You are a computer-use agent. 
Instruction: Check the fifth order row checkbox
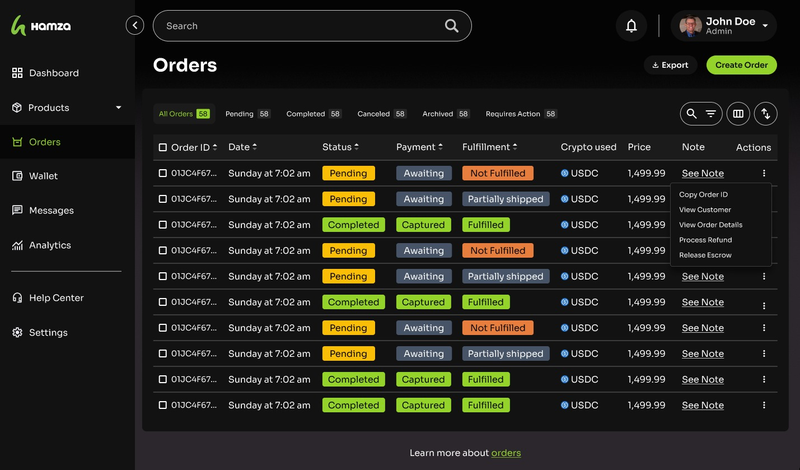click(163, 276)
